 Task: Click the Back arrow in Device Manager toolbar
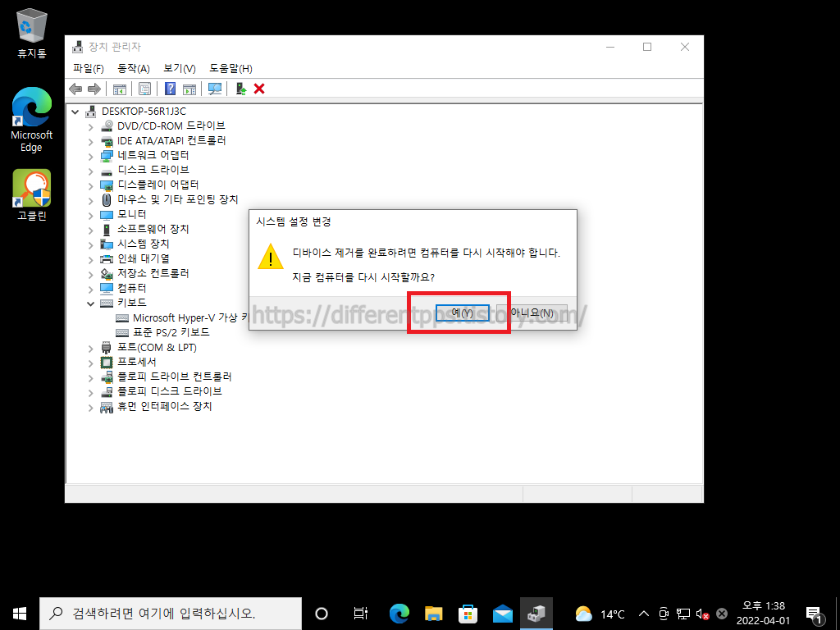click(x=75, y=89)
